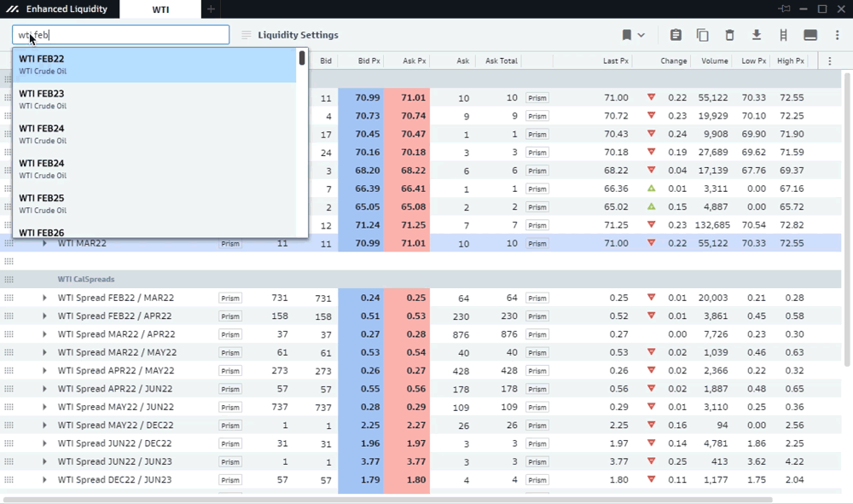
Task: Expand WTI Spread FEB22 / MAR22 row
Action: pyautogui.click(x=44, y=298)
